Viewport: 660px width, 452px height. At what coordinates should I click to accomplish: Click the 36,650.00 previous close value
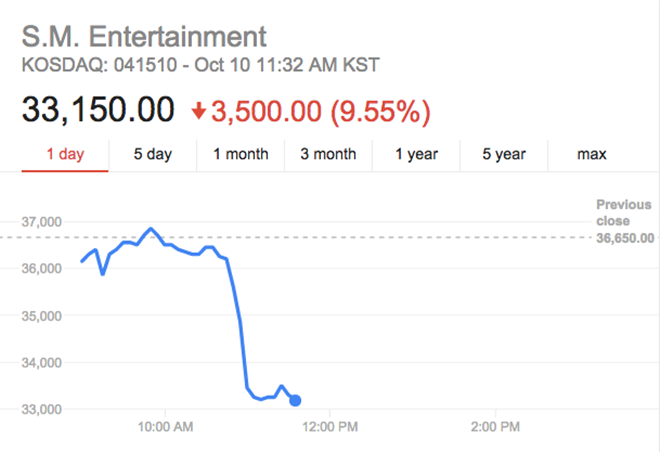pos(625,238)
